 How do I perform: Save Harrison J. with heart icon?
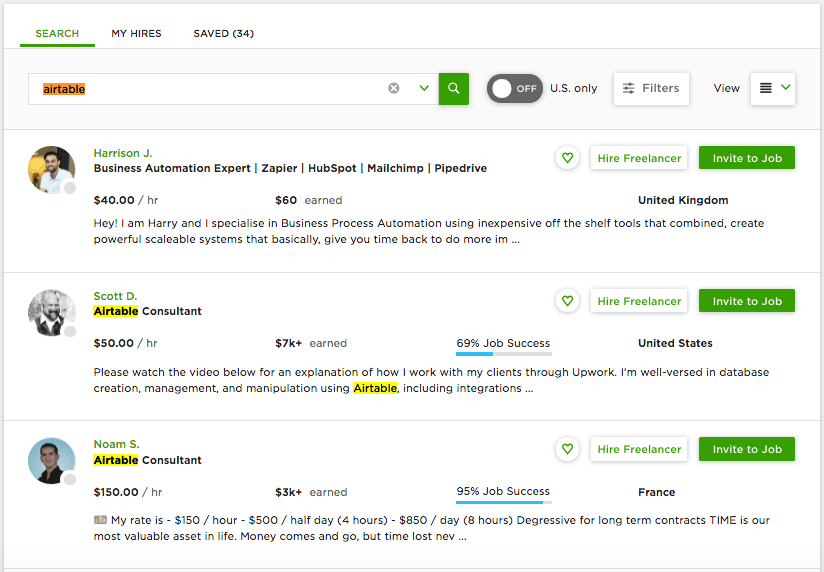(567, 158)
